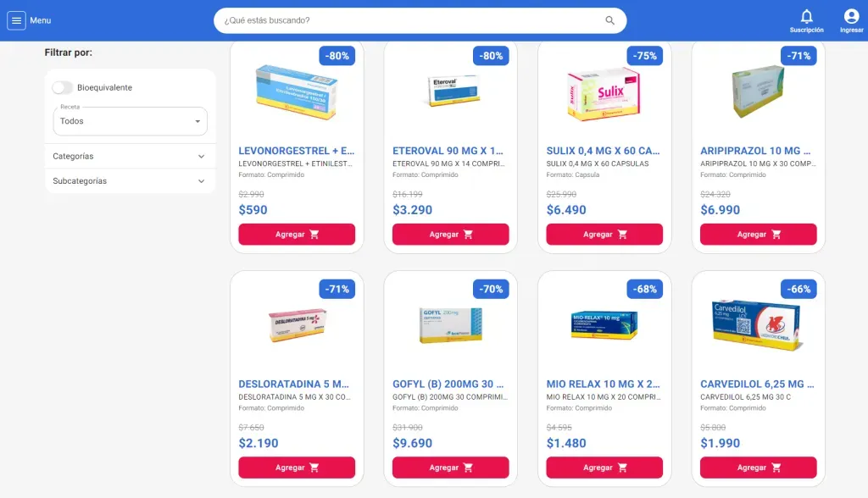The image size is (868, 498).
Task: Click the Eteroval product image
Action: pyautogui.click(x=453, y=91)
